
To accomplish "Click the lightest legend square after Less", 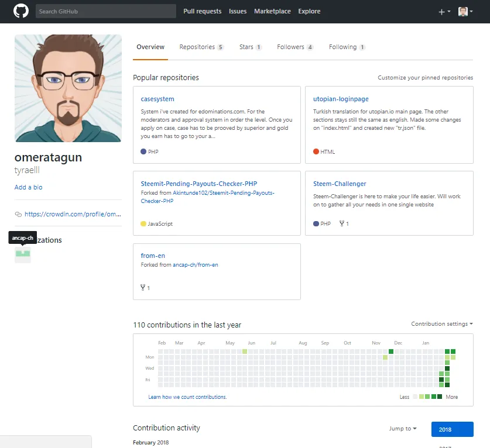I will [415, 397].
